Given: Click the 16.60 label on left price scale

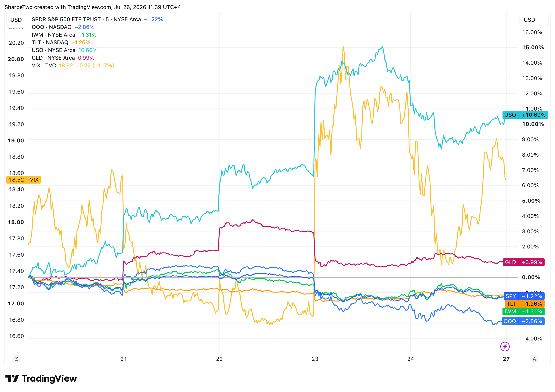Looking at the screenshot, I should click(17, 336).
